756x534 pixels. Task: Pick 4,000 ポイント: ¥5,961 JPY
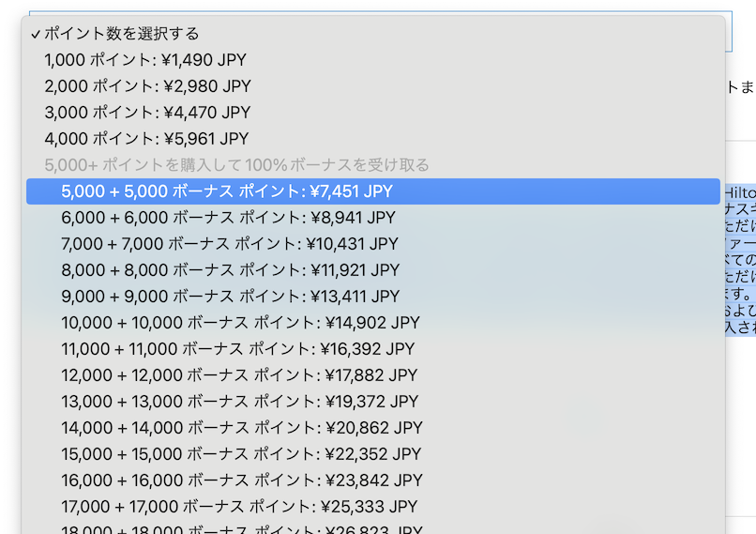pos(373,139)
